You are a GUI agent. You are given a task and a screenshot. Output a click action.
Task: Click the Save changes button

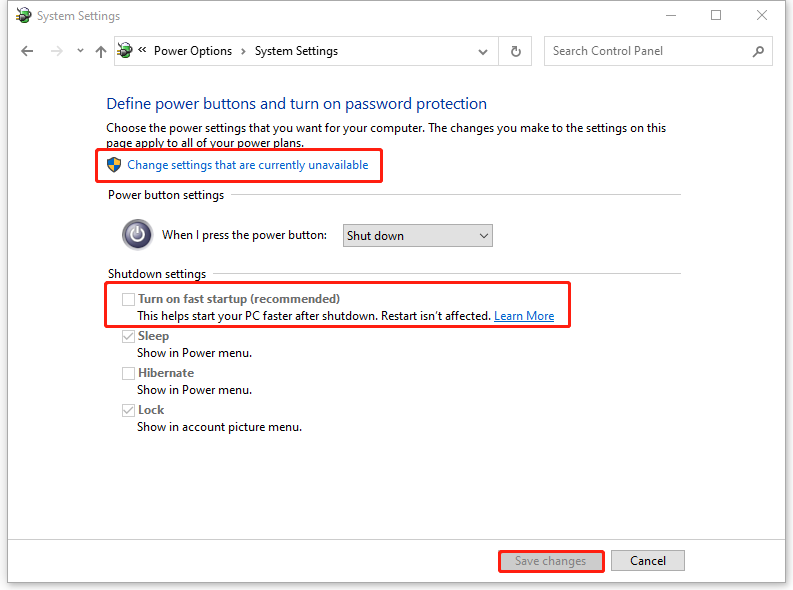click(x=551, y=561)
